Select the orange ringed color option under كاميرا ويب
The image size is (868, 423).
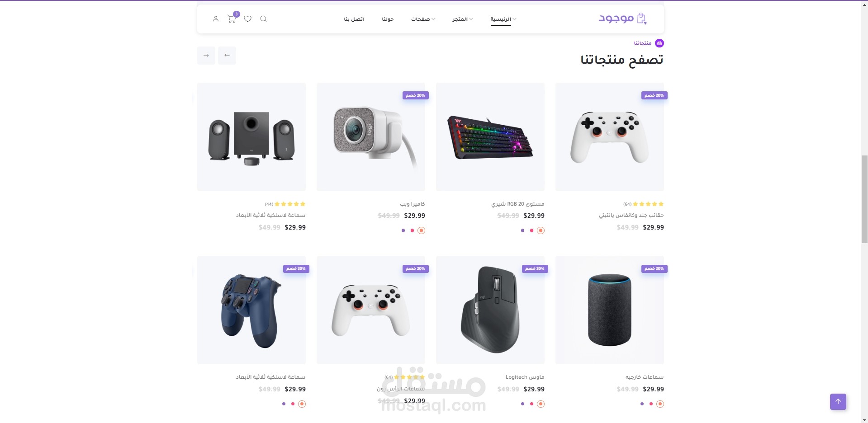[421, 230]
